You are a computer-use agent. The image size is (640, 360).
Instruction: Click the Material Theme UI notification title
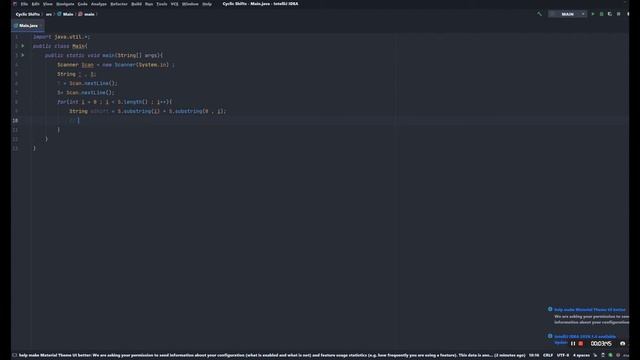pyautogui.click(x=589, y=309)
